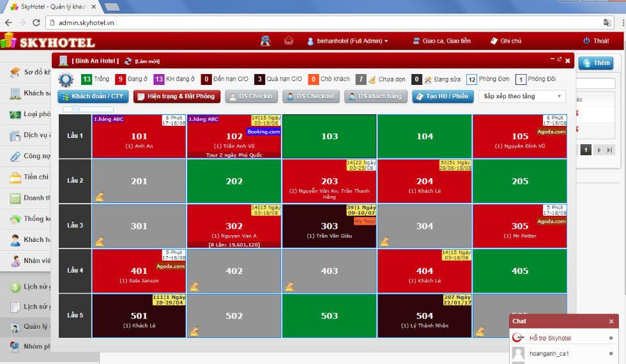Filter by Đang sửa status
The width and height of the screenshot is (626, 364).
pos(436,79)
